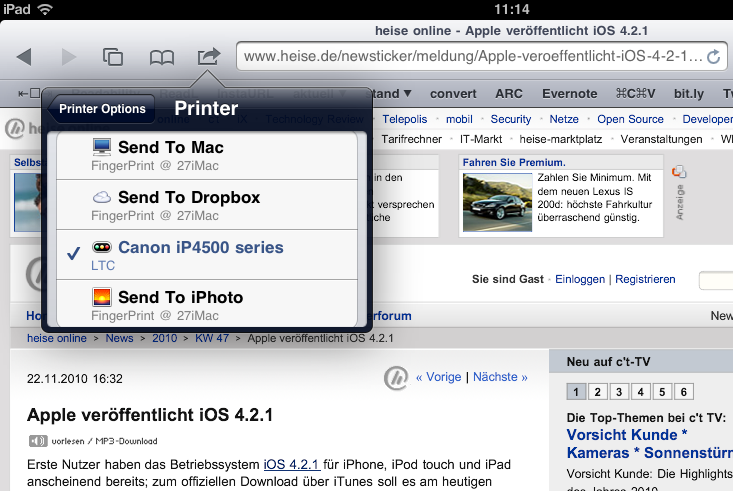Click the Dropbox cloud icon
733x491 pixels.
pyautogui.click(x=101, y=197)
